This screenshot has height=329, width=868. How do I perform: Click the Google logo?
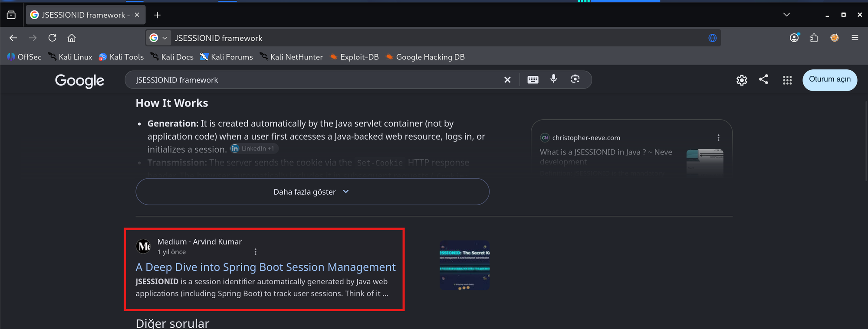tap(79, 80)
